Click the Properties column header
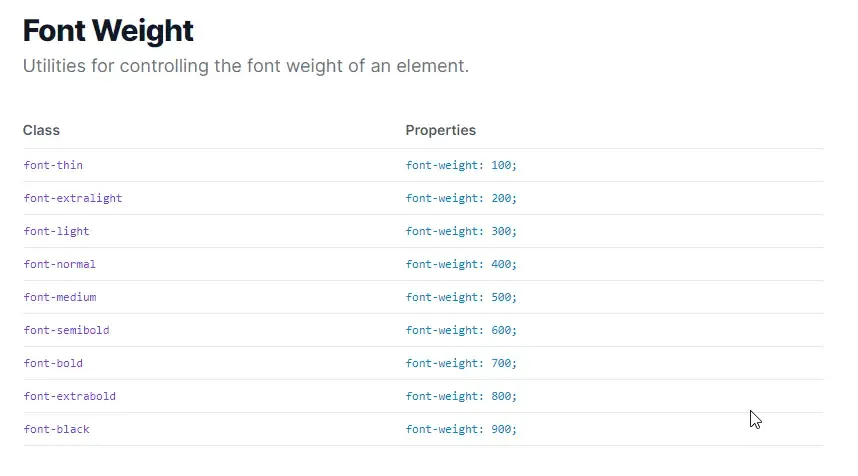Image resolution: width=858 pixels, height=476 pixels. (x=440, y=130)
